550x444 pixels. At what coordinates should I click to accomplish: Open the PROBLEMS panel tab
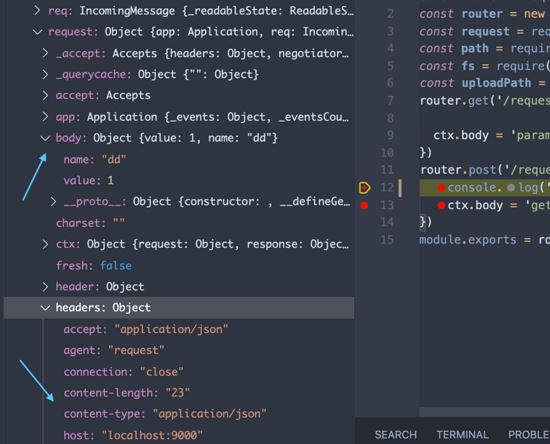tap(529, 435)
